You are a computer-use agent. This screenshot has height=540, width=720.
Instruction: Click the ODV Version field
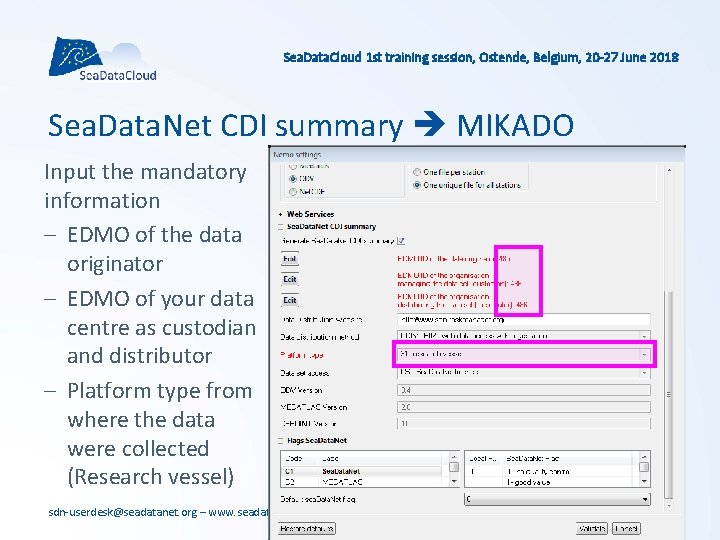(523, 390)
